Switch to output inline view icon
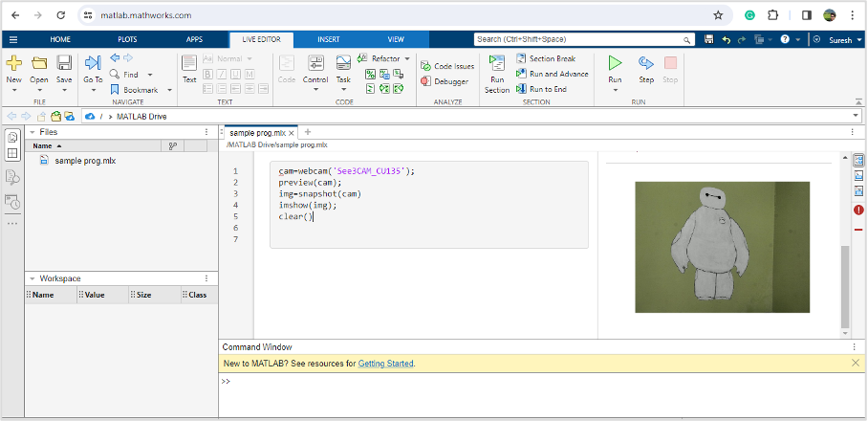This screenshot has width=868, height=421. (858, 176)
